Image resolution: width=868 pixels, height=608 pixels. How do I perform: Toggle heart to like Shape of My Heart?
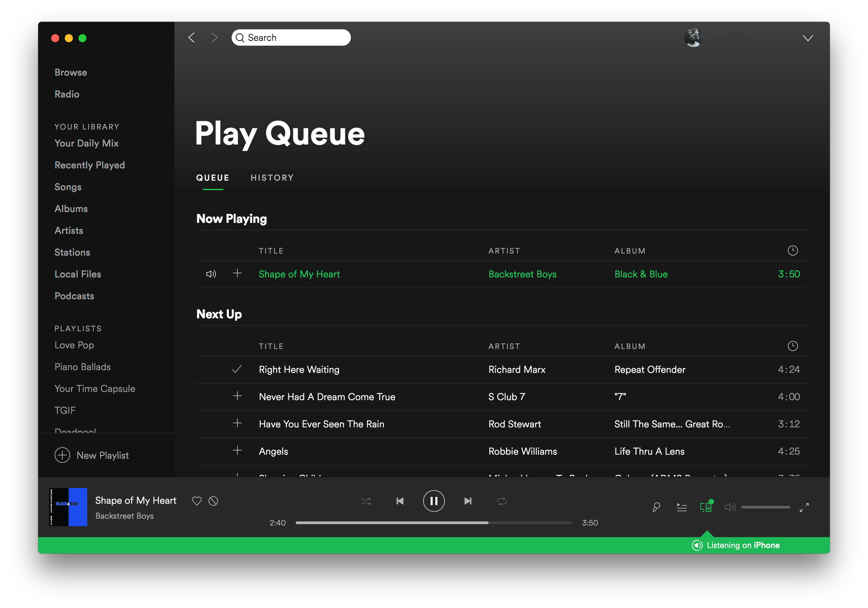click(197, 501)
